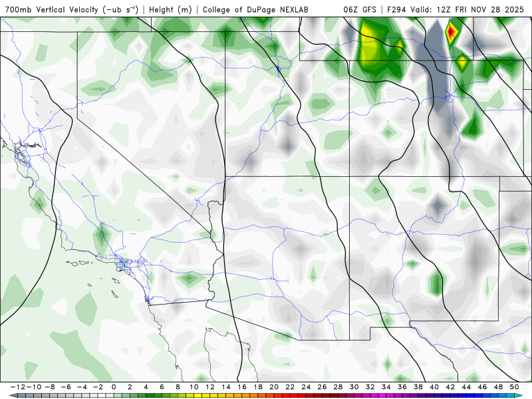Click the '36' color scale label
Viewport: 532px width, 399px height.
pos(402,387)
